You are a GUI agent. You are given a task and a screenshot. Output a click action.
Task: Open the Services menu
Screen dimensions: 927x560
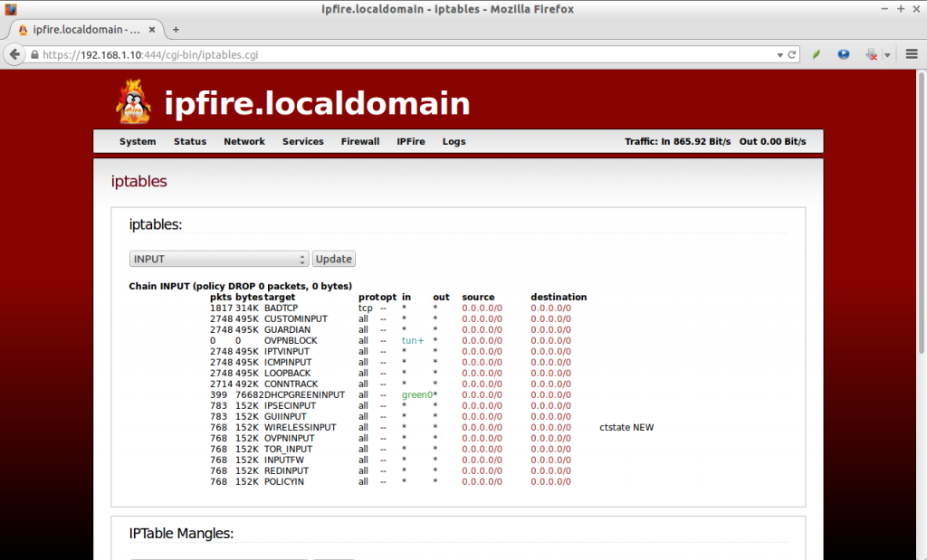(302, 141)
